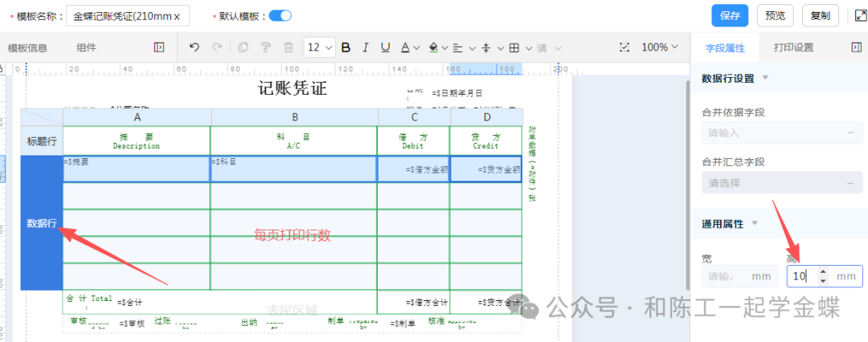Toggle bold text formatting
The image size is (868, 342).
346,47
